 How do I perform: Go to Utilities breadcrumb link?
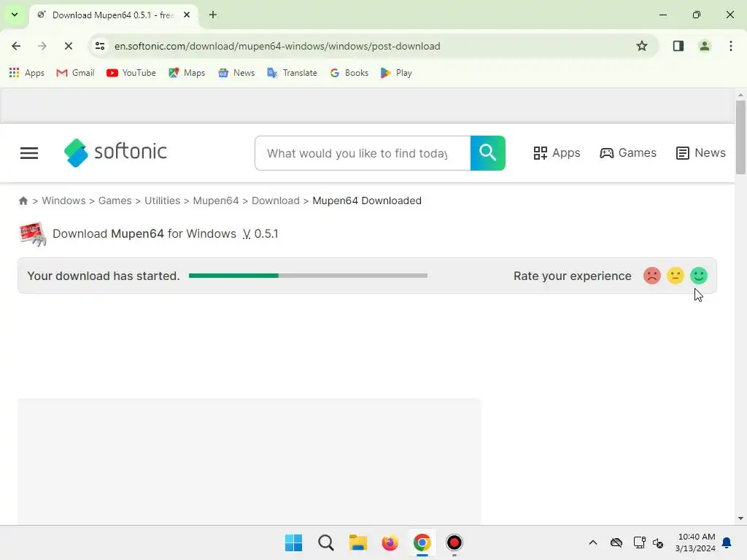pos(163,201)
